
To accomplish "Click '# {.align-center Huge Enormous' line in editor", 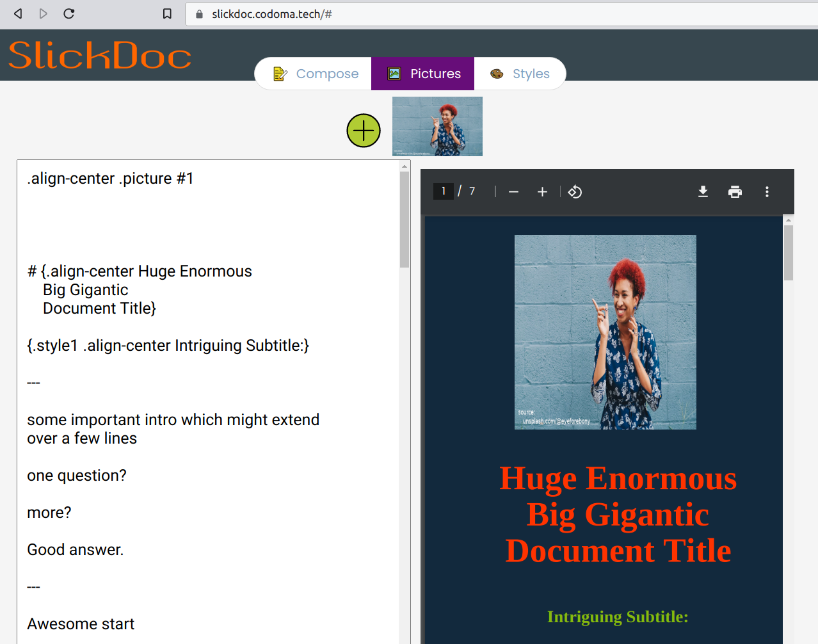I will pyautogui.click(x=140, y=271).
